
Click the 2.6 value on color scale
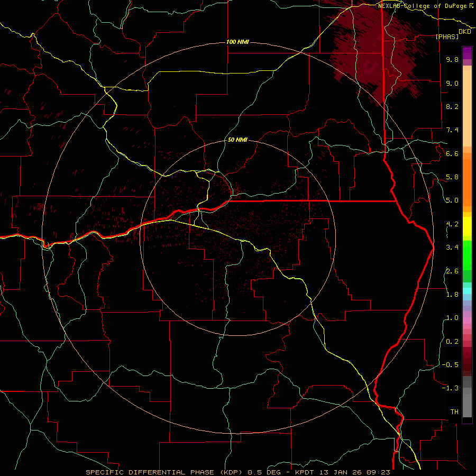[x=452, y=271]
